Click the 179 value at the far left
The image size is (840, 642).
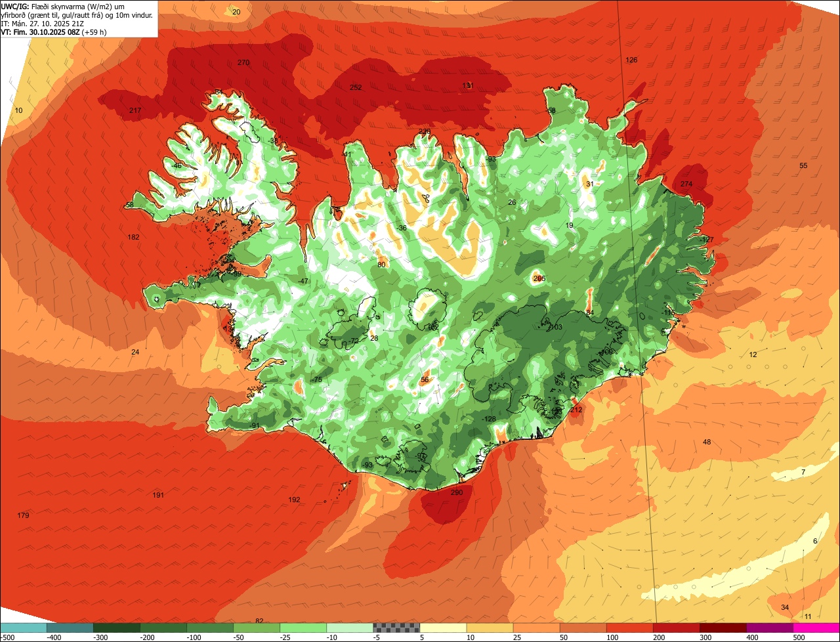[x=23, y=515]
